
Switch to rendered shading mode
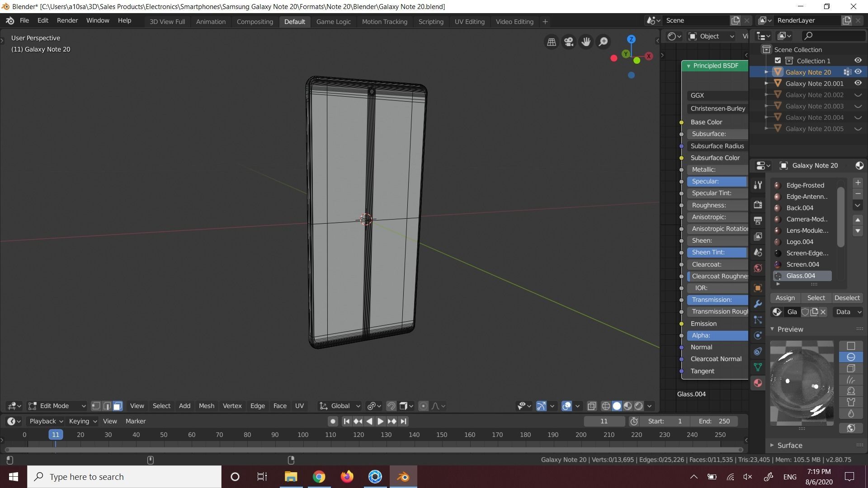[x=638, y=406]
